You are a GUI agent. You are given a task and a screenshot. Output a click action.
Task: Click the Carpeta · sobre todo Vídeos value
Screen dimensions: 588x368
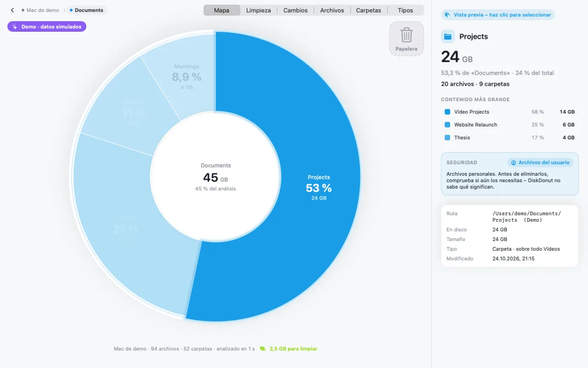[x=526, y=249]
